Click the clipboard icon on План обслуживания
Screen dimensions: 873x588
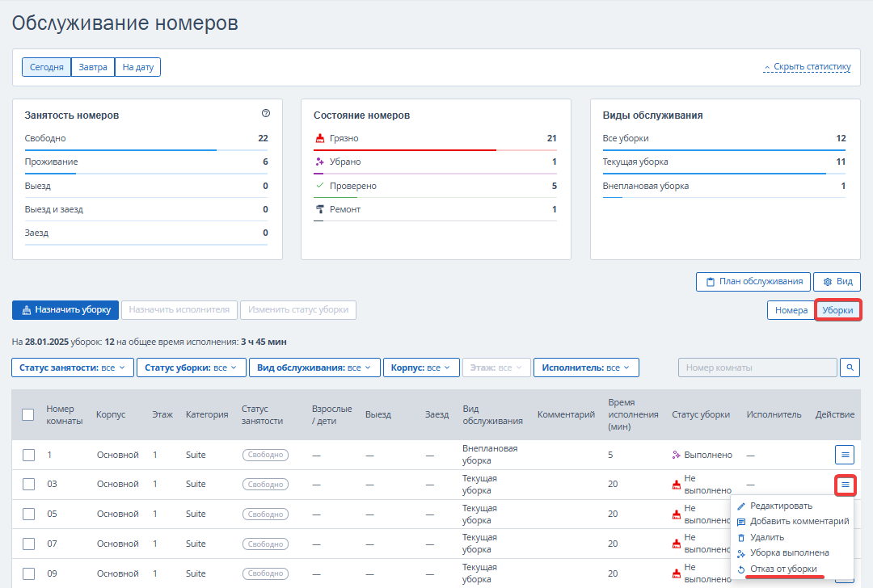tap(710, 282)
